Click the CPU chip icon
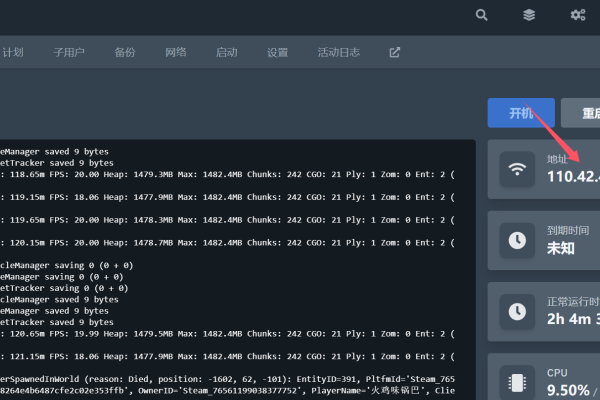Screen dimensions: 600x400 pyautogui.click(x=517, y=382)
